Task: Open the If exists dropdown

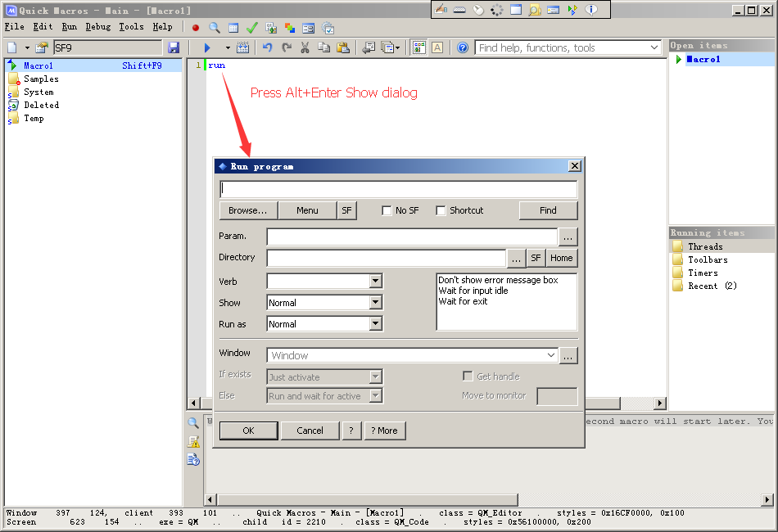Action: 376,377
